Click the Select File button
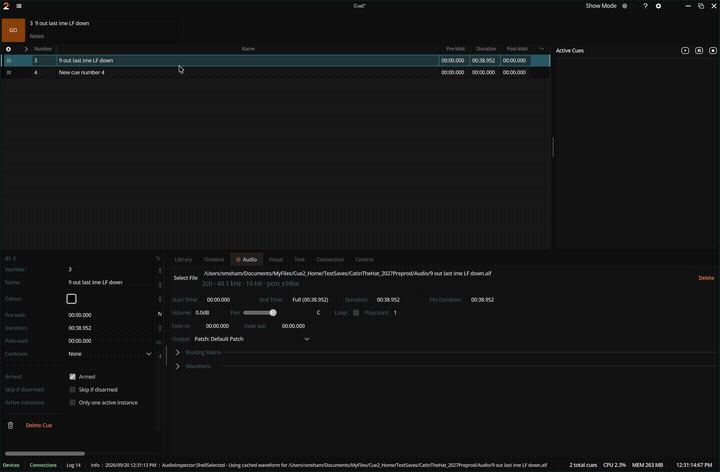 (186, 278)
